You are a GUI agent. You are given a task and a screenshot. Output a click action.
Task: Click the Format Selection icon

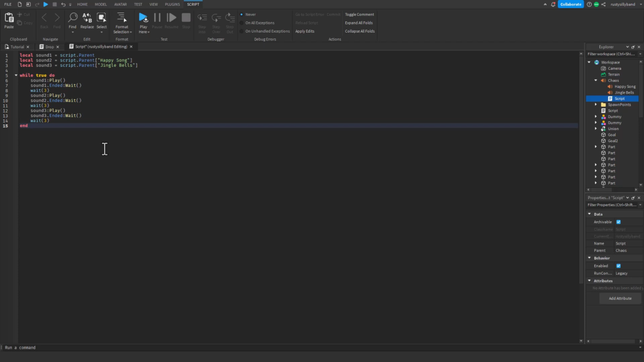(121, 18)
